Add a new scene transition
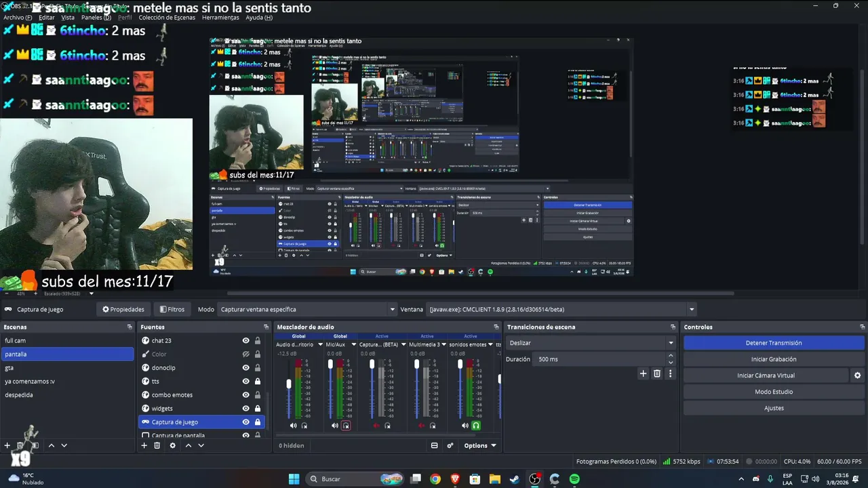This screenshot has width=868, height=488. [644, 373]
